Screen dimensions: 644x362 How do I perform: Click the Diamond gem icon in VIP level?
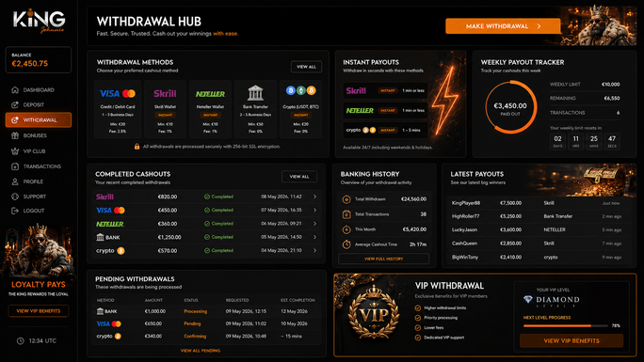528,300
